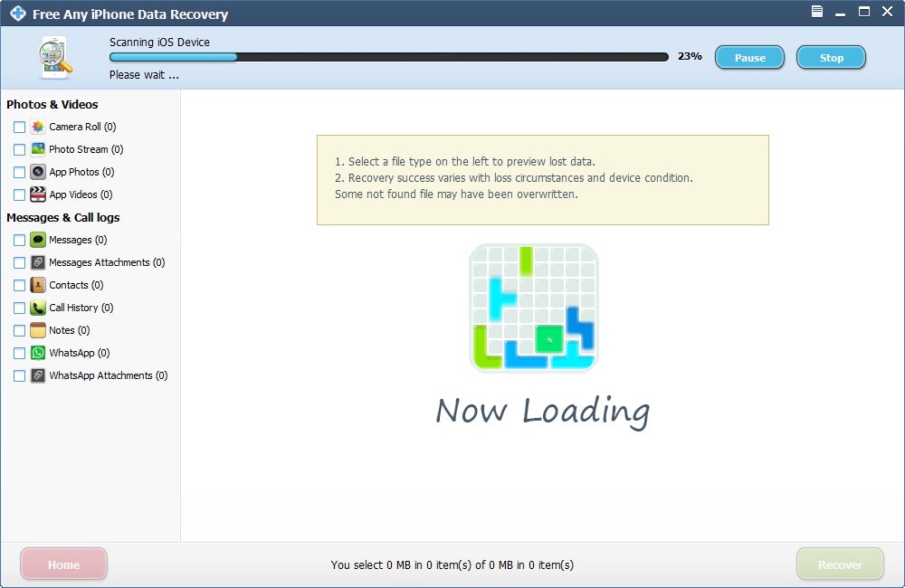The image size is (905, 588).
Task: Go back with the Home button
Action: pyautogui.click(x=63, y=564)
